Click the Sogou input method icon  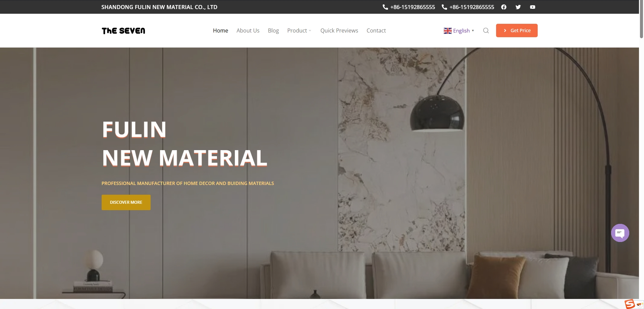[x=630, y=304]
